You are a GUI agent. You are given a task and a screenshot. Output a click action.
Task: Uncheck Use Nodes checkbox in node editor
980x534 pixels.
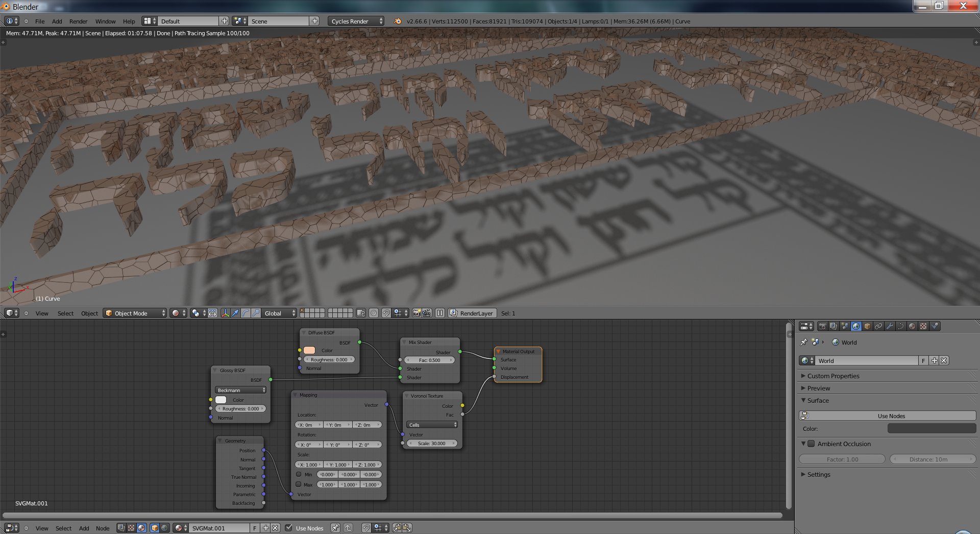coord(289,528)
